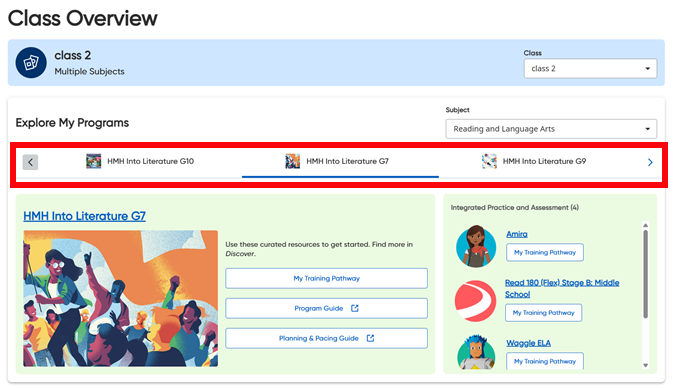Open the Read 180 (Flex) Stage B link
The width and height of the screenshot is (675, 388).
562,288
